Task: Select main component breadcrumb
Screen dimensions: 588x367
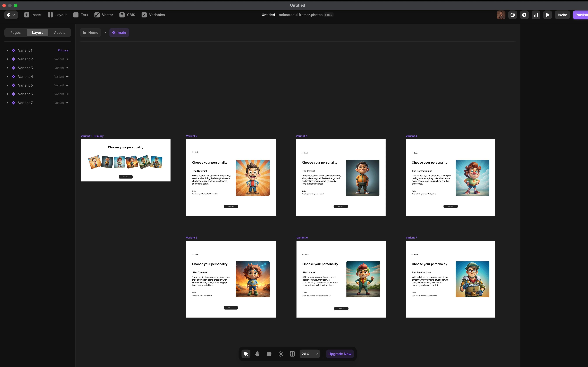Action: tap(119, 33)
